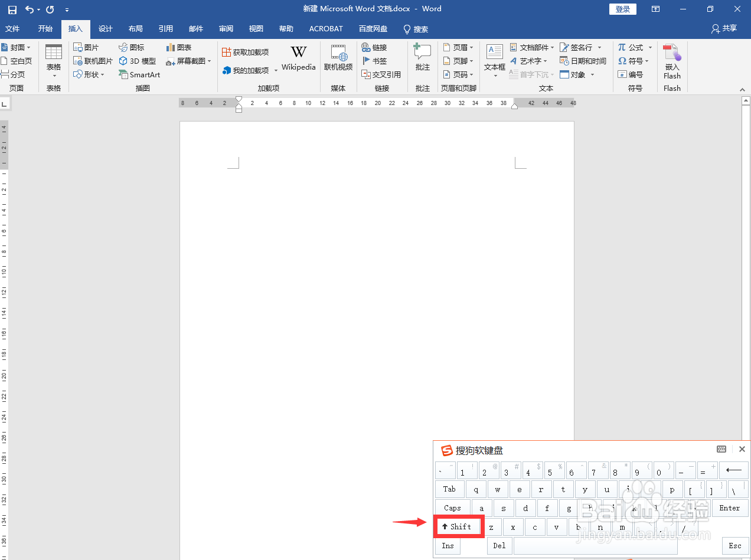This screenshot has height=560, width=751.
Task: Open the 艺术字 WordArt dropdown
Action: click(529, 61)
